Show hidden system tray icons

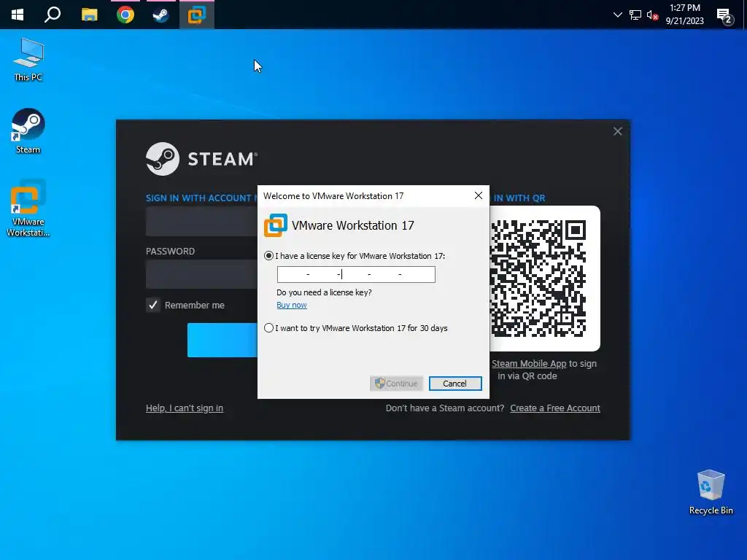pos(617,15)
